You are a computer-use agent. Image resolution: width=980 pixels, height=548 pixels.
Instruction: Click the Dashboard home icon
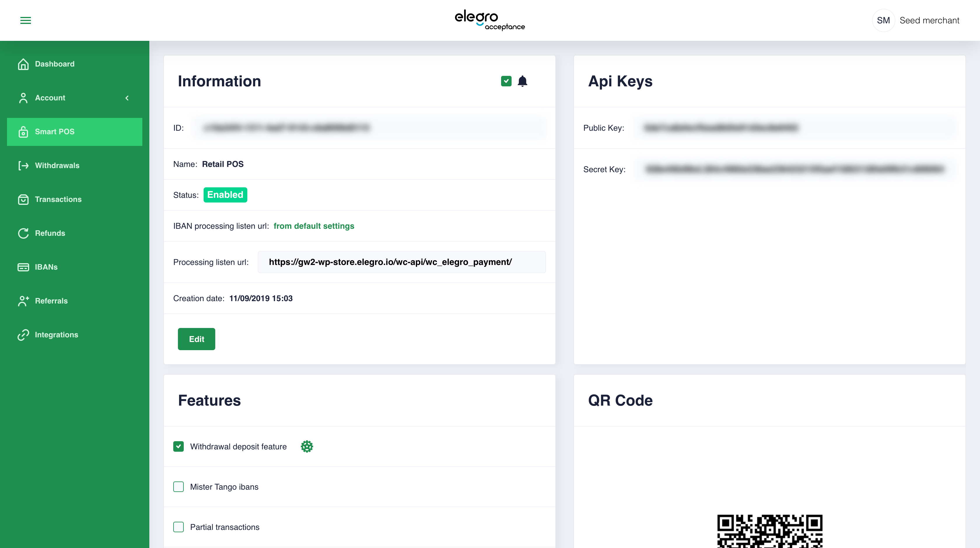23,64
